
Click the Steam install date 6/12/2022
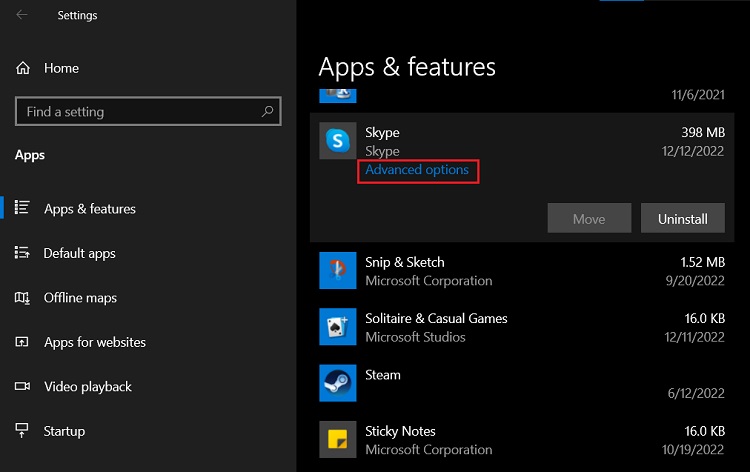click(696, 393)
